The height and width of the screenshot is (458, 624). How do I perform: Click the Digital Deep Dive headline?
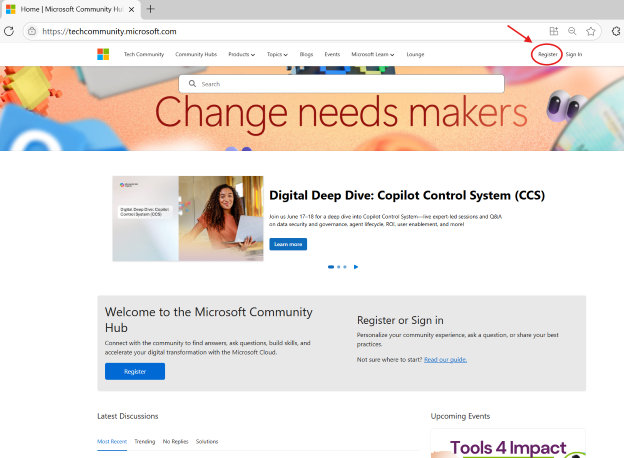(x=407, y=195)
